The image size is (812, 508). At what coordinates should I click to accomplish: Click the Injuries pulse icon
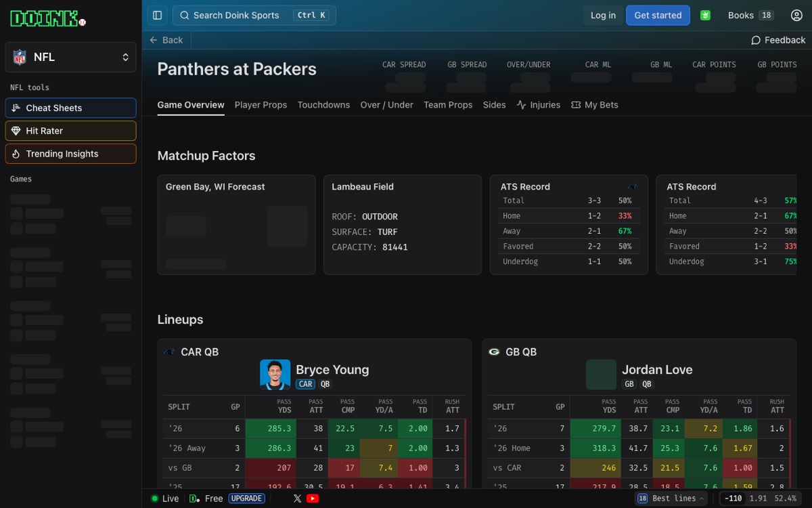pos(521,105)
